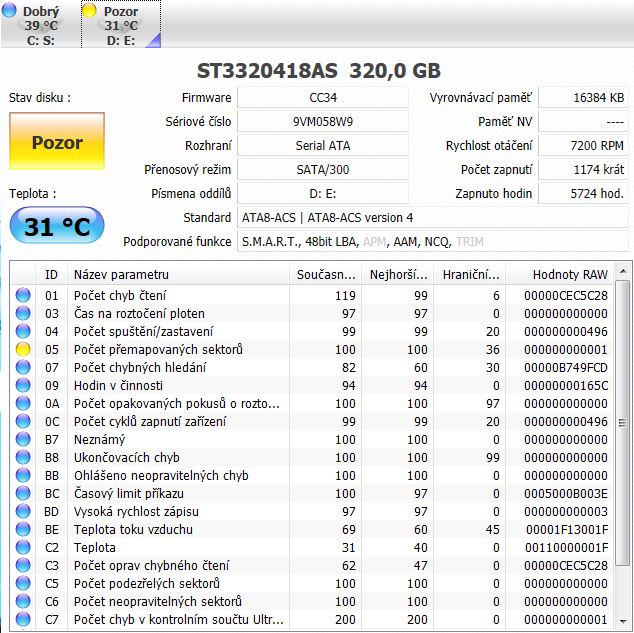Click the blue status dot for ID C3
634x633 pixels.
[x=23, y=565]
